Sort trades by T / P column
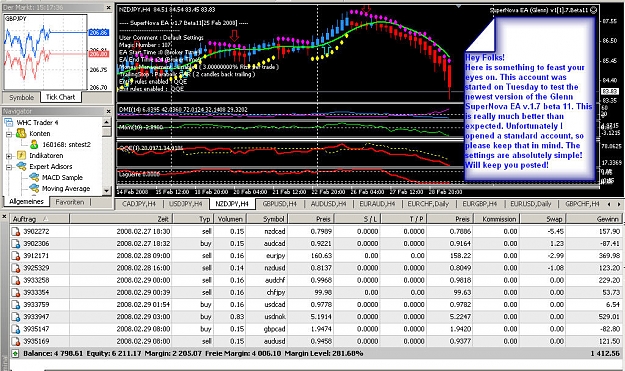The height and width of the screenshot is (371, 625). (x=403, y=219)
